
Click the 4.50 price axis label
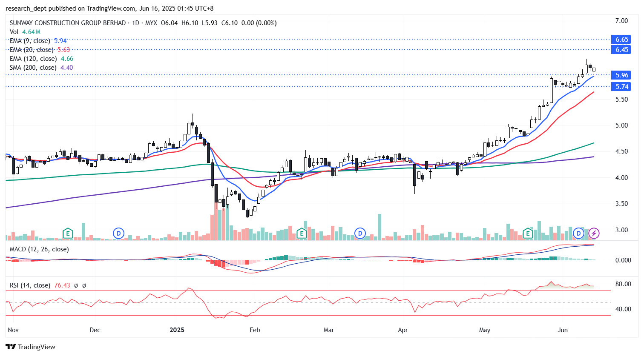[x=622, y=151]
